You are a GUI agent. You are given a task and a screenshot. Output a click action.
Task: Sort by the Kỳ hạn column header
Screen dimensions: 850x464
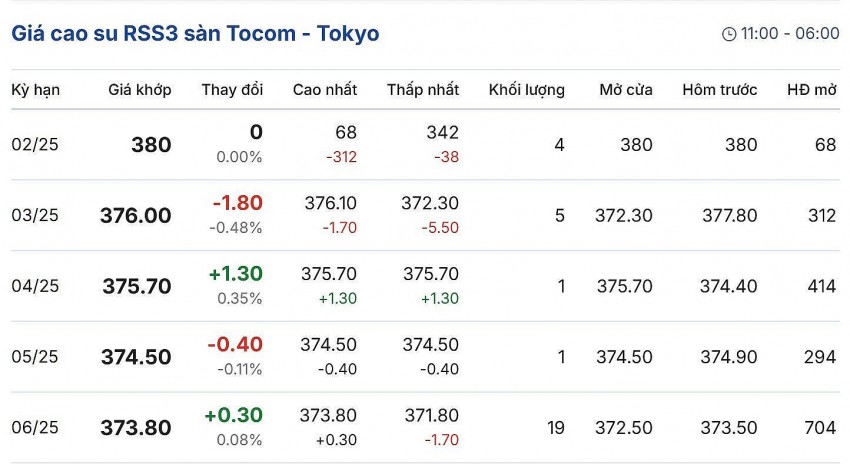click(36, 90)
